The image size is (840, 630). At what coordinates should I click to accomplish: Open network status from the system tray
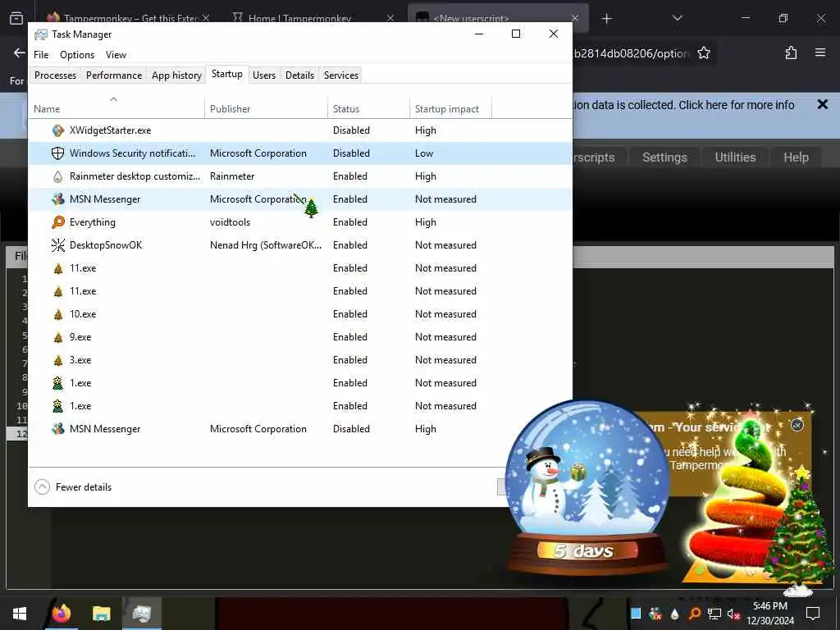point(714,614)
